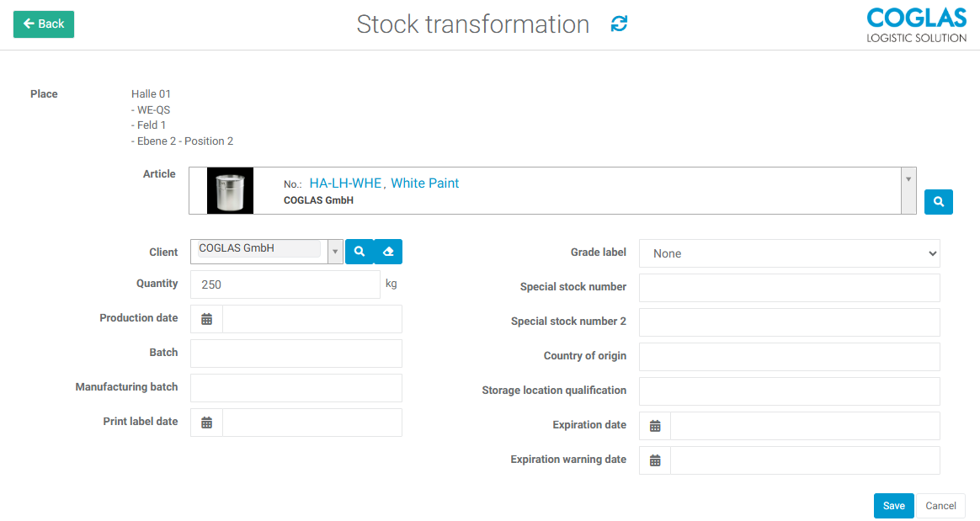
Task: Click the paint can article thumbnail
Action: pyautogui.click(x=230, y=191)
